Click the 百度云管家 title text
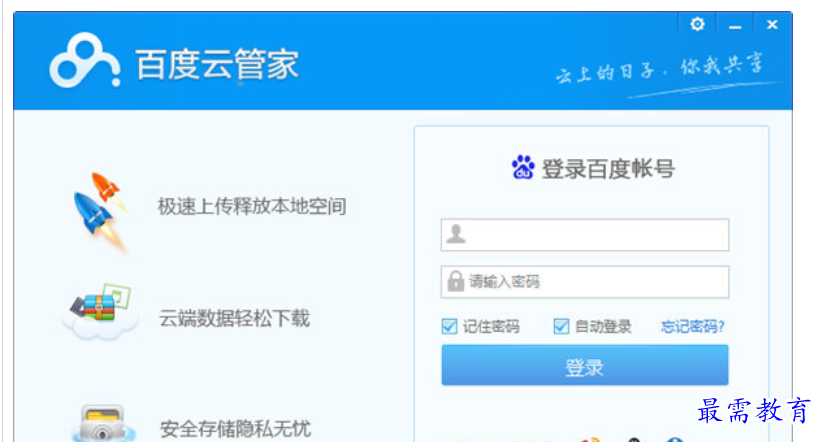The image size is (819, 442). (x=217, y=64)
